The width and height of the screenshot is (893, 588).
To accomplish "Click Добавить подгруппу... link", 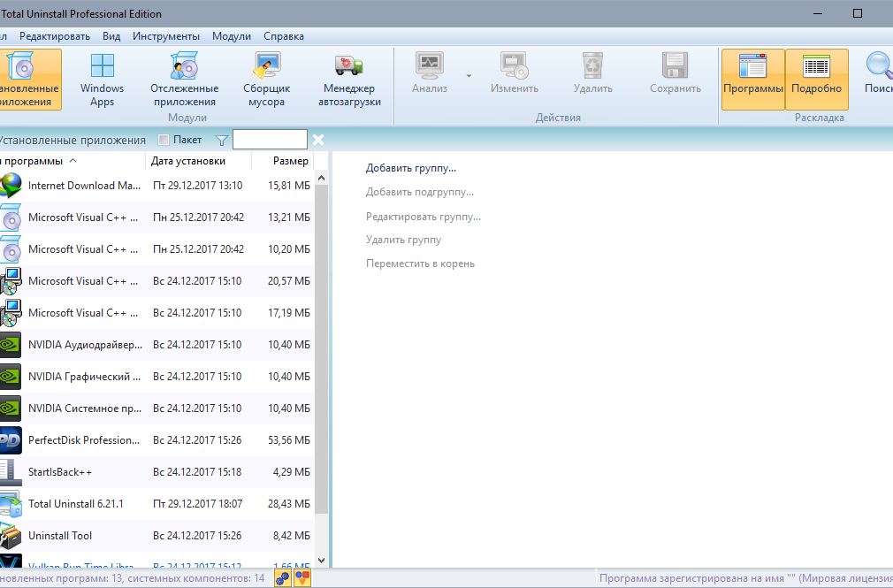I will [x=420, y=192].
